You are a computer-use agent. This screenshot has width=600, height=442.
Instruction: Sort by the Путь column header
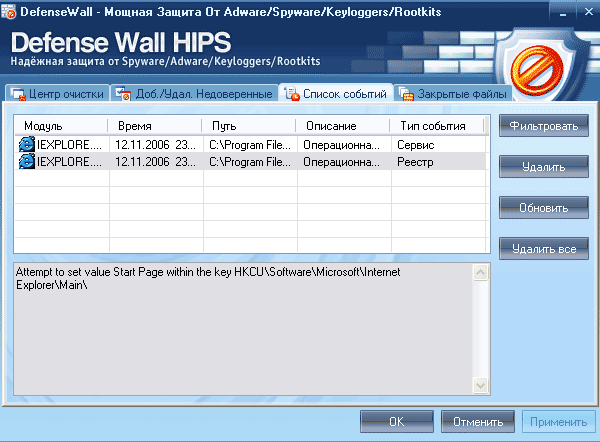(x=249, y=126)
